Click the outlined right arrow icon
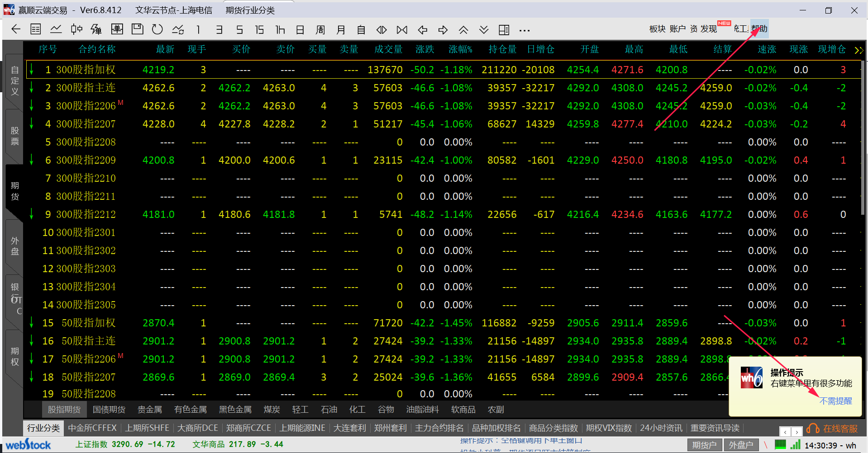This screenshot has height=453, width=868. (x=443, y=30)
